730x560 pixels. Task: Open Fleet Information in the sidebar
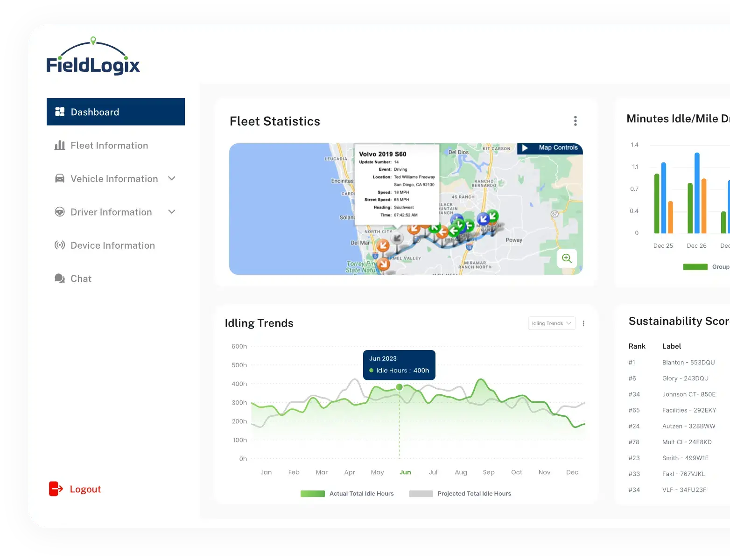[x=109, y=146]
